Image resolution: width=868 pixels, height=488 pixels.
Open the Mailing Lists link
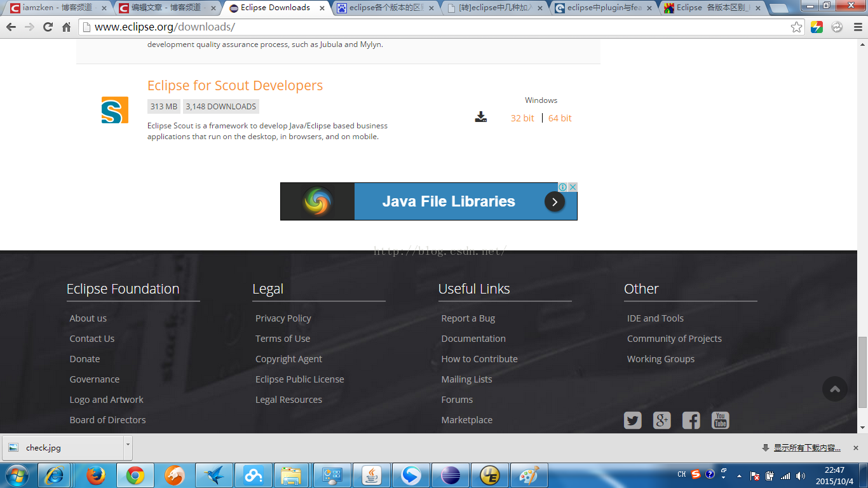coord(467,379)
